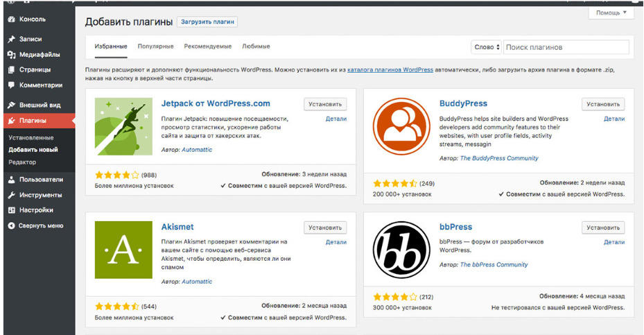644x335 pixels.
Task: Click Automattic author link under Jetpack
Action: click(x=197, y=150)
